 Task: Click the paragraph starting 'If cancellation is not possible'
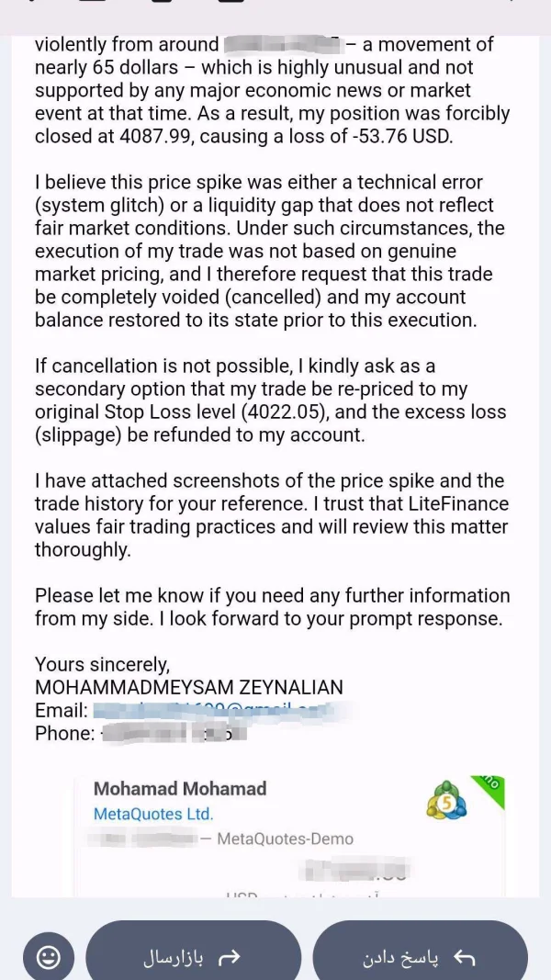click(x=271, y=400)
